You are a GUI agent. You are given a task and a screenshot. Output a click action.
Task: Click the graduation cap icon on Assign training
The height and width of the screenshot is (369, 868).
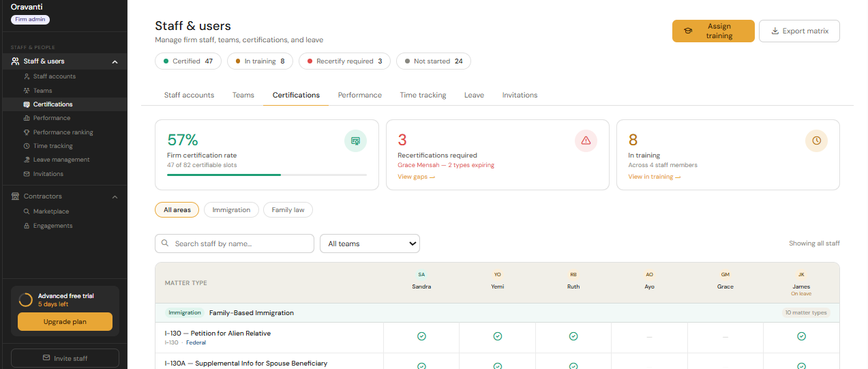pyautogui.click(x=689, y=31)
